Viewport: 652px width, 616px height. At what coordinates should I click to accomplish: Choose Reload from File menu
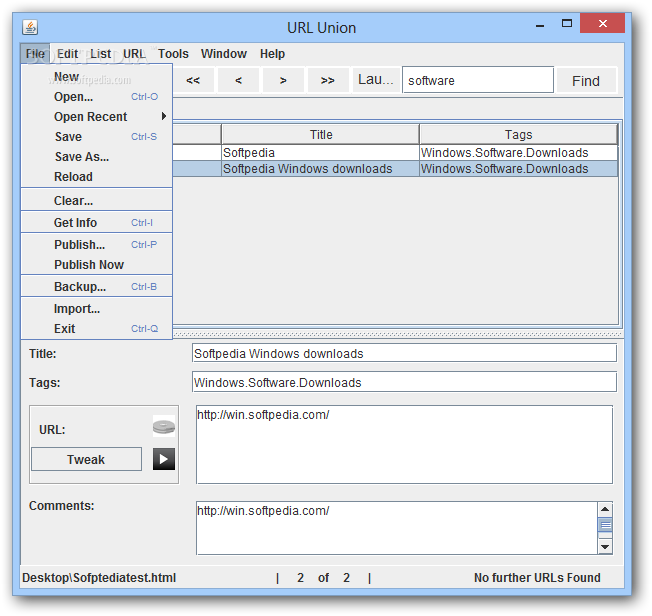(x=96, y=177)
